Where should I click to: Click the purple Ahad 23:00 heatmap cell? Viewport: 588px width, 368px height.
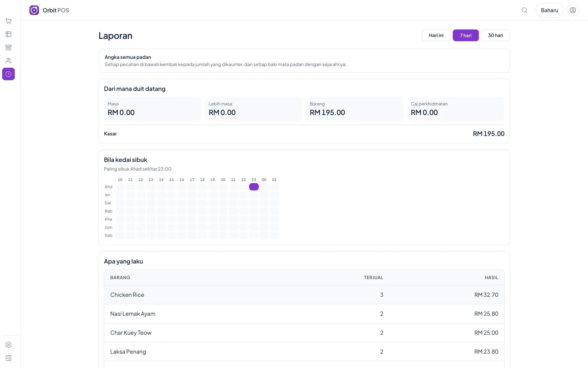point(254,187)
